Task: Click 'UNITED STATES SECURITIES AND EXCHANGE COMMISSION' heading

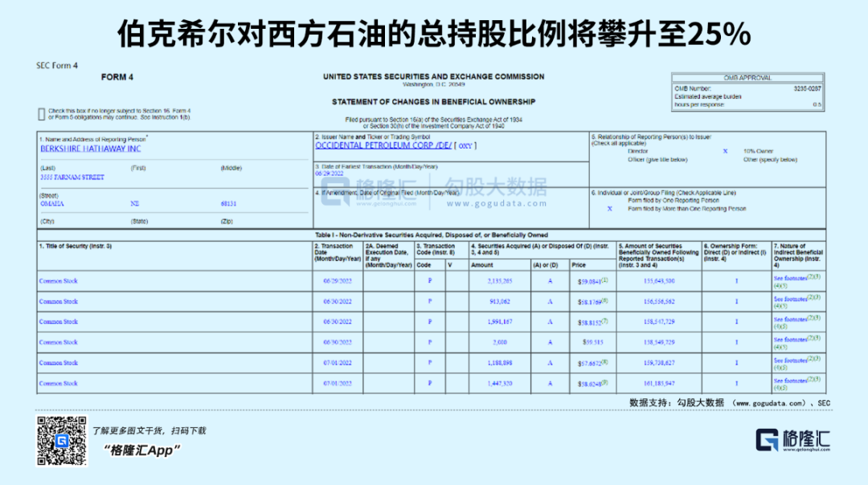Action: click(433, 77)
